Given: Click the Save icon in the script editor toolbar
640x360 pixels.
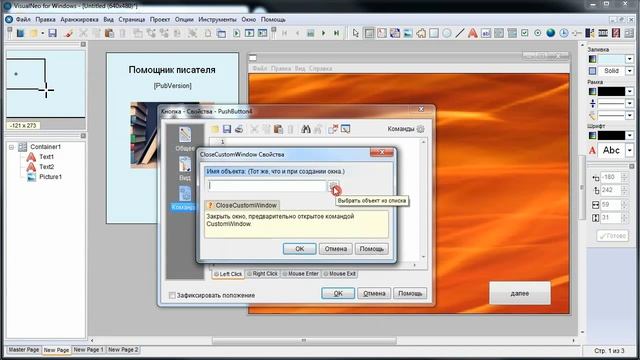Looking at the screenshot, I should pyautogui.click(x=227, y=129).
